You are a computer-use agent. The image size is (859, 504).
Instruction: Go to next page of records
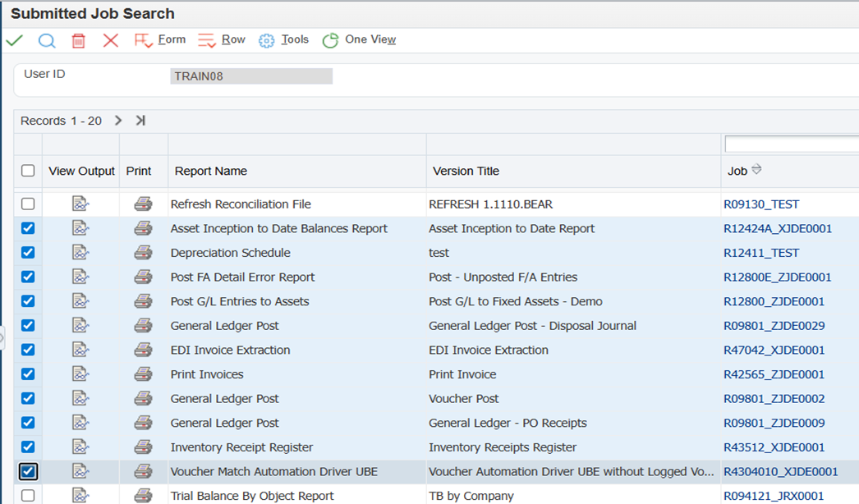(x=117, y=121)
